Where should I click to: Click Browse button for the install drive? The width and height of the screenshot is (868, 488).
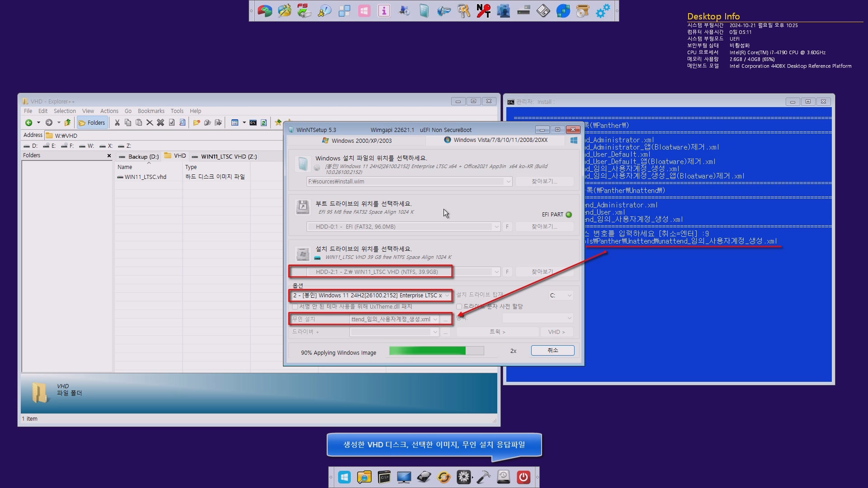(x=544, y=272)
